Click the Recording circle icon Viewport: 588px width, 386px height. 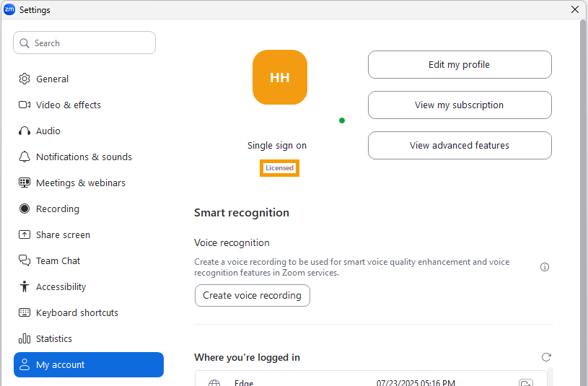[25, 209]
